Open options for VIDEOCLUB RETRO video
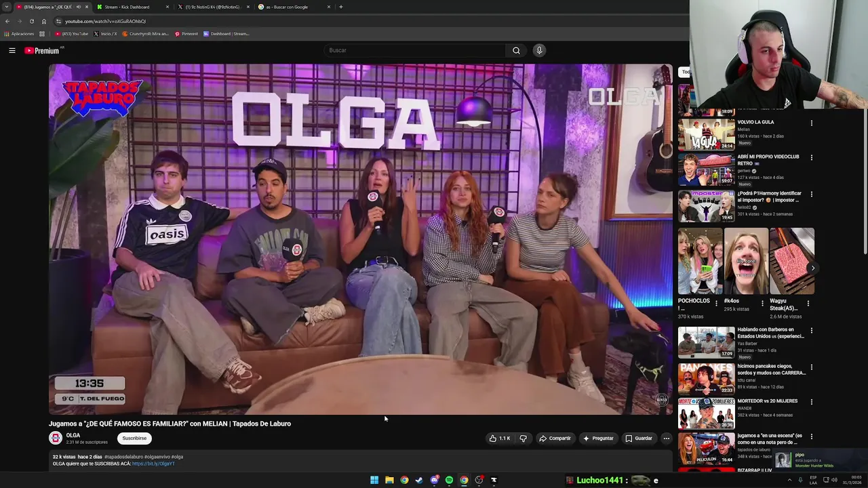 pyautogui.click(x=811, y=158)
